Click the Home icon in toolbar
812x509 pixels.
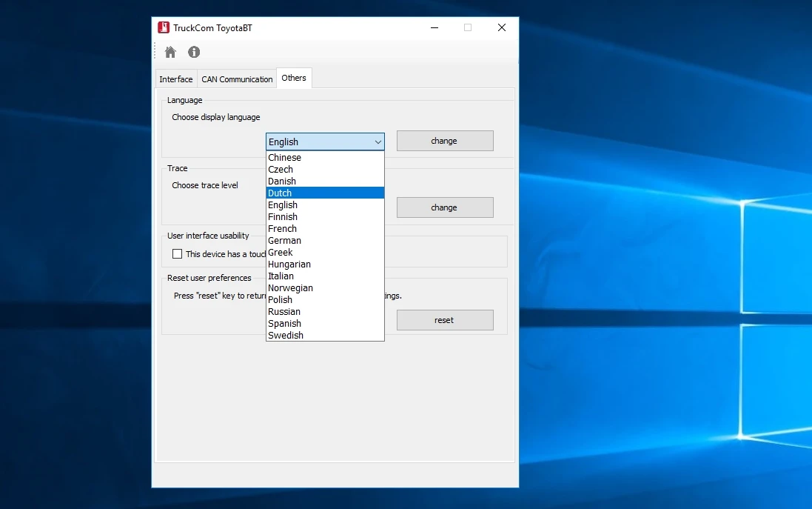click(170, 52)
